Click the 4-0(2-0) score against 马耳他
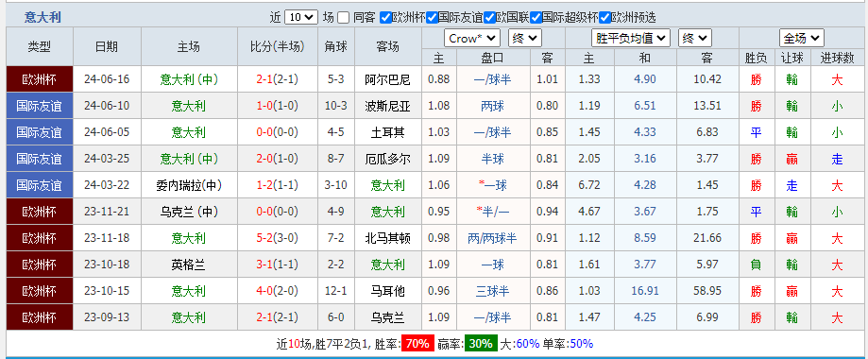 [277, 291]
